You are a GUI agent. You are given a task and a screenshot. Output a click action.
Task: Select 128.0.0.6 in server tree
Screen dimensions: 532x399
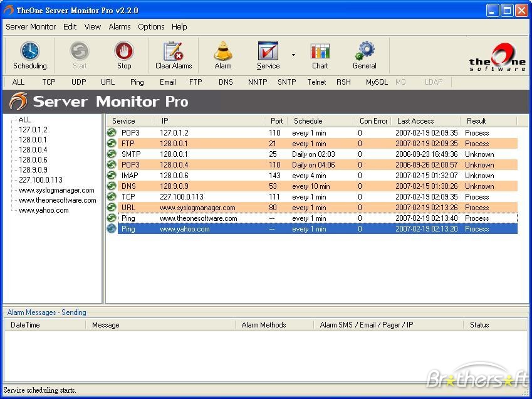33,159
